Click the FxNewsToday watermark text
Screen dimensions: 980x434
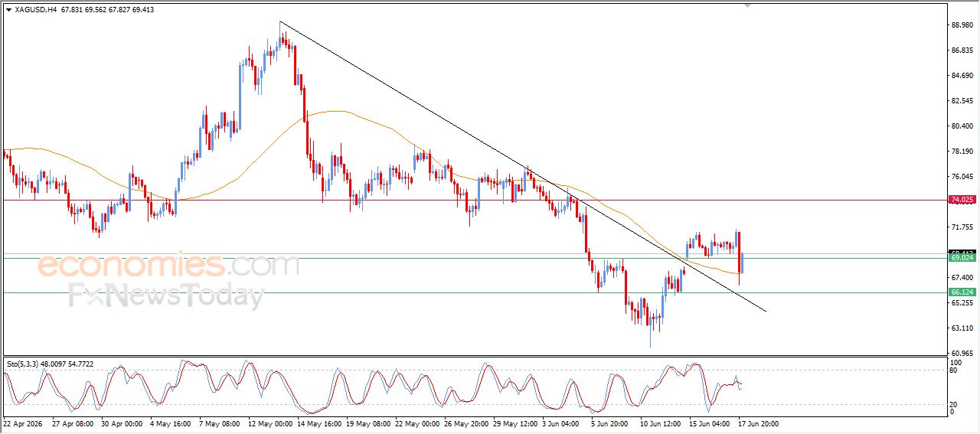(x=167, y=295)
